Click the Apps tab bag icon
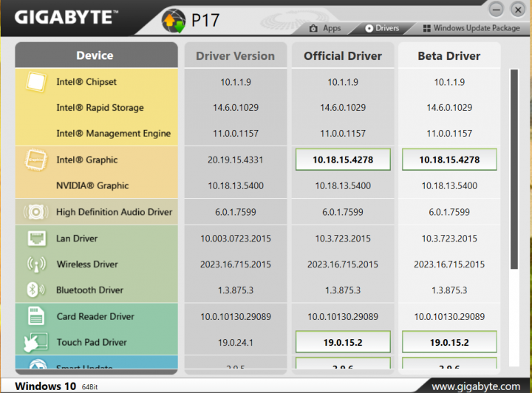 tap(313, 28)
